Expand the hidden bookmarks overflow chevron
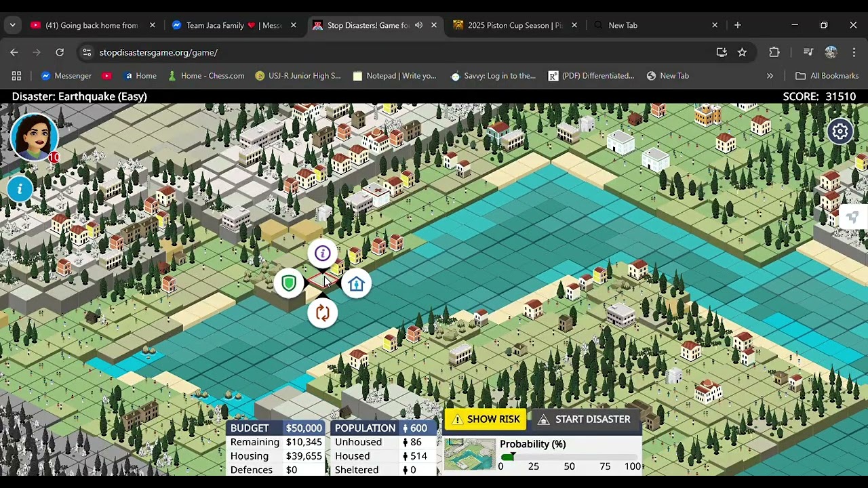 pos(770,76)
